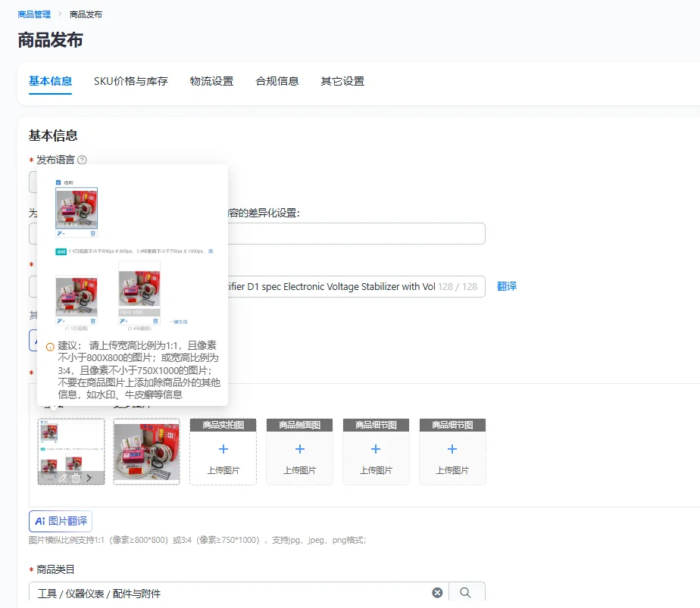Open the 其它设置 tab

[x=343, y=81]
